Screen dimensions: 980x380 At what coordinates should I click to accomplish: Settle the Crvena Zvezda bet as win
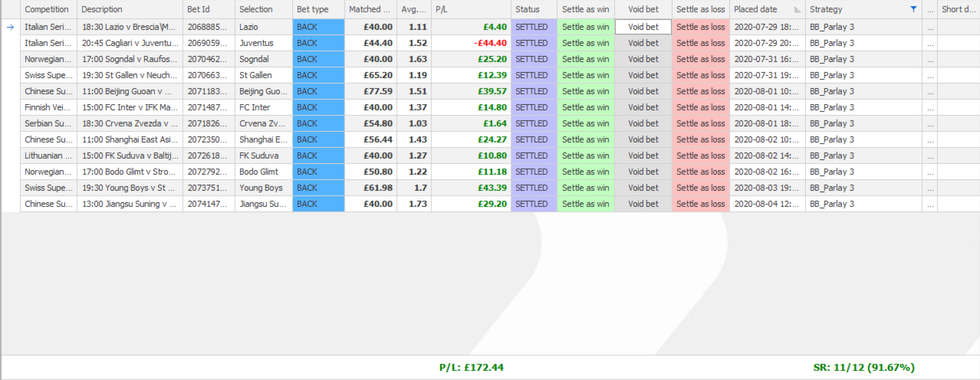[585, 123]
